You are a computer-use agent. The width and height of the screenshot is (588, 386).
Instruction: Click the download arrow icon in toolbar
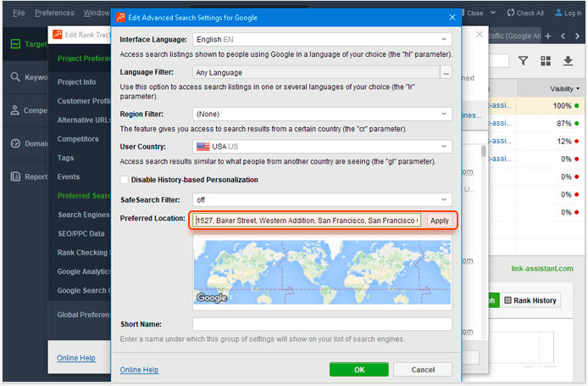pos(569,61)
